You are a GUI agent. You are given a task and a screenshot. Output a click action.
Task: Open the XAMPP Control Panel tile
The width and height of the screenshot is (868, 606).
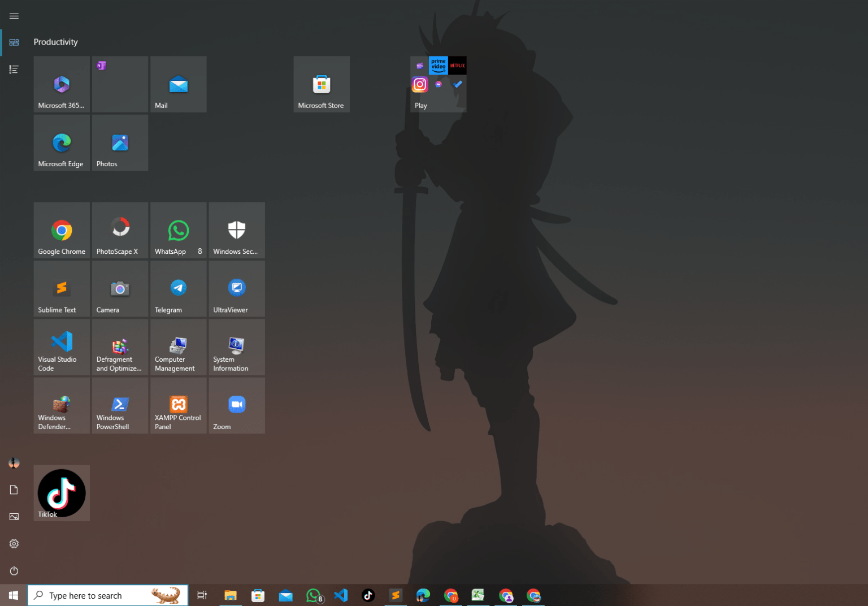(178, 405)
